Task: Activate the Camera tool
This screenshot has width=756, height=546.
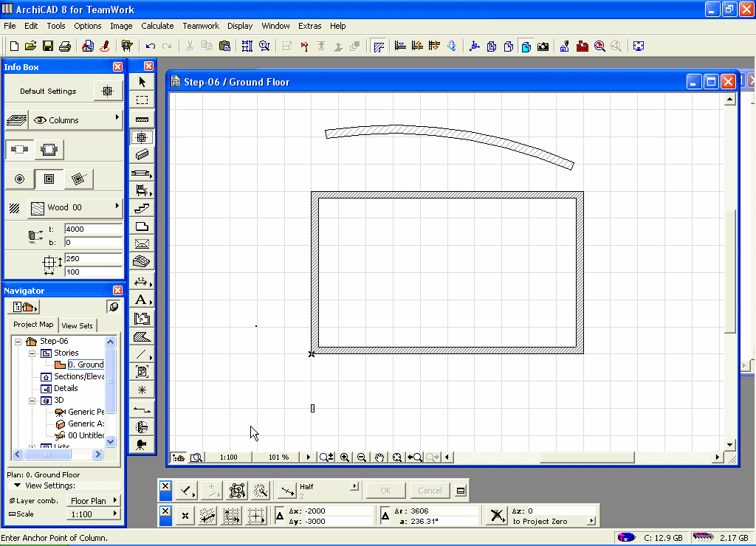Action: (x=142, y=444)
